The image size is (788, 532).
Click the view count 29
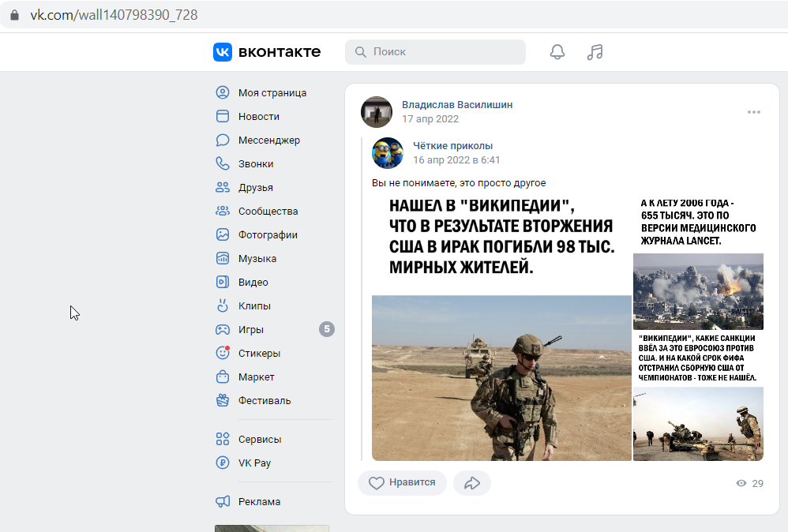(x=757, y=483)
